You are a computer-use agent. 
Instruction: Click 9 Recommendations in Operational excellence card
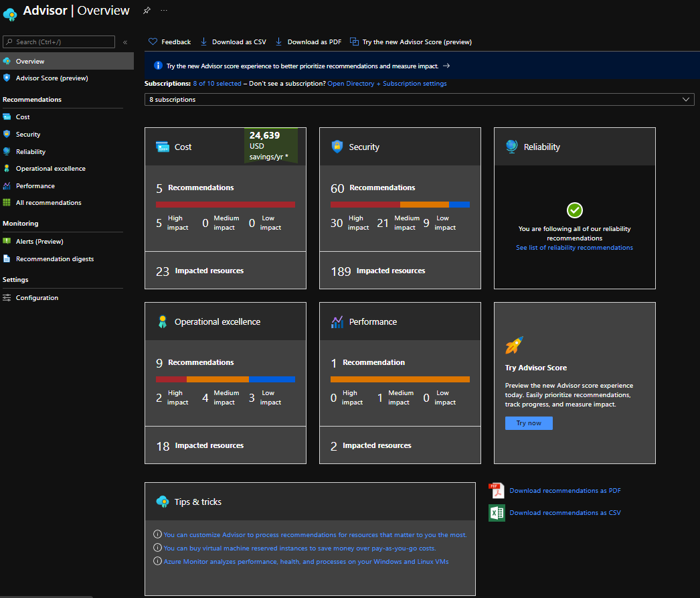pos(195,363)
